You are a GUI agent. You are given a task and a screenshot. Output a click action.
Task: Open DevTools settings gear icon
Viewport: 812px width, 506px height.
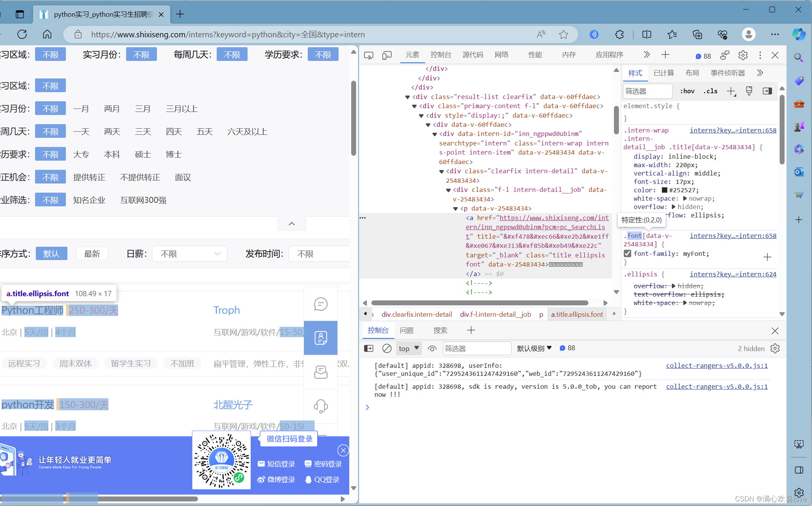pos(743,56)
